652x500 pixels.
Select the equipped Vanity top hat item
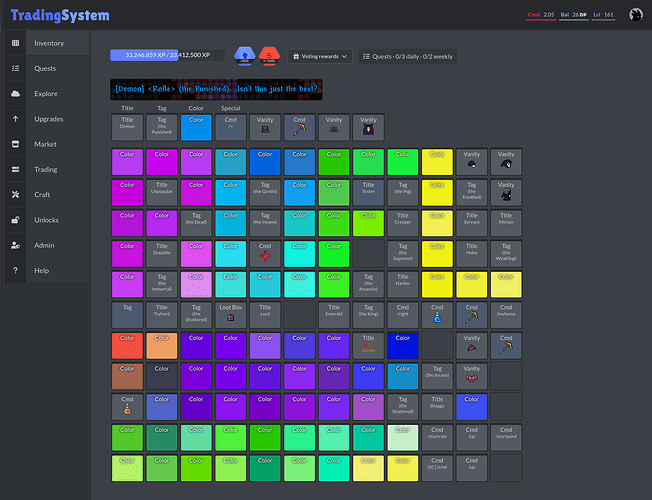coord(265,127)
